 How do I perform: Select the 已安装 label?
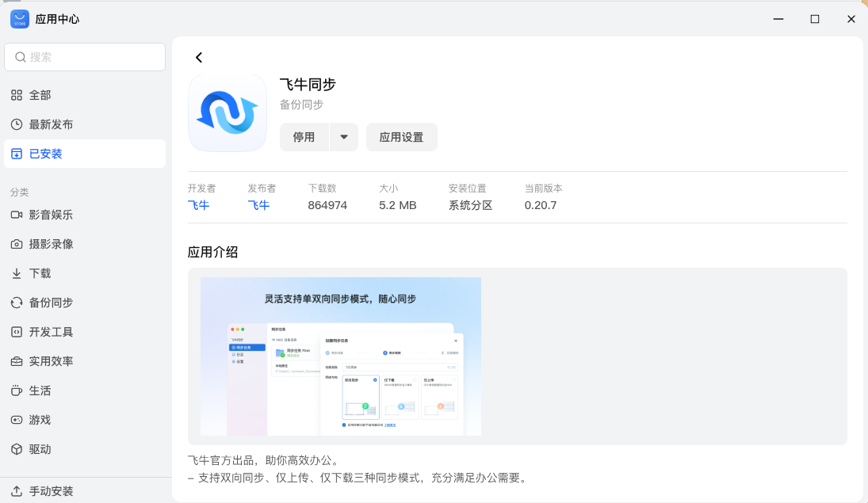point(45,154)
